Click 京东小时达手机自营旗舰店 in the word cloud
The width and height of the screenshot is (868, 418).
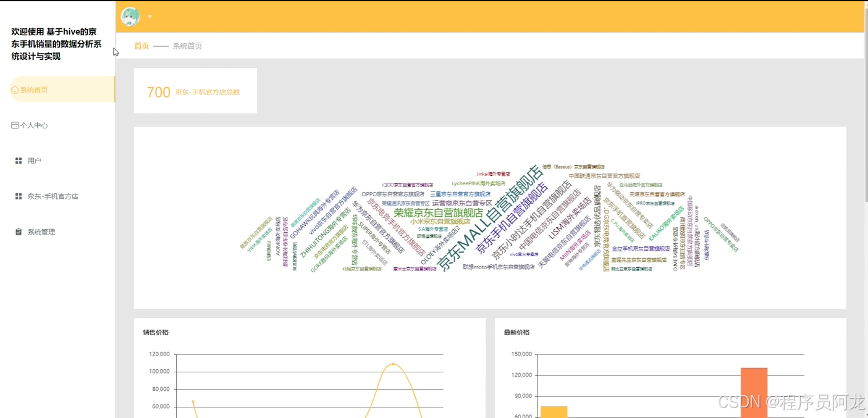click(x=532, y=220)
